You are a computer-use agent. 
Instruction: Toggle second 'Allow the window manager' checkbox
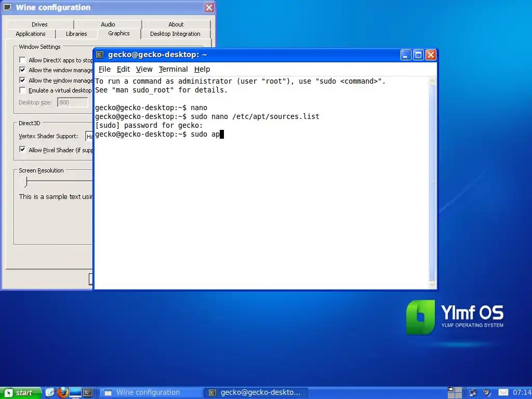click(22, 80)
